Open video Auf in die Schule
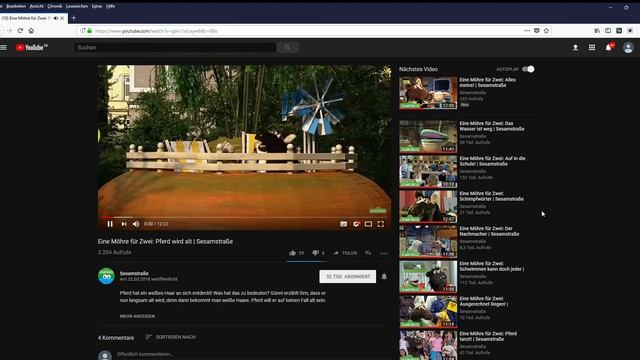 [x=492, y=161]
